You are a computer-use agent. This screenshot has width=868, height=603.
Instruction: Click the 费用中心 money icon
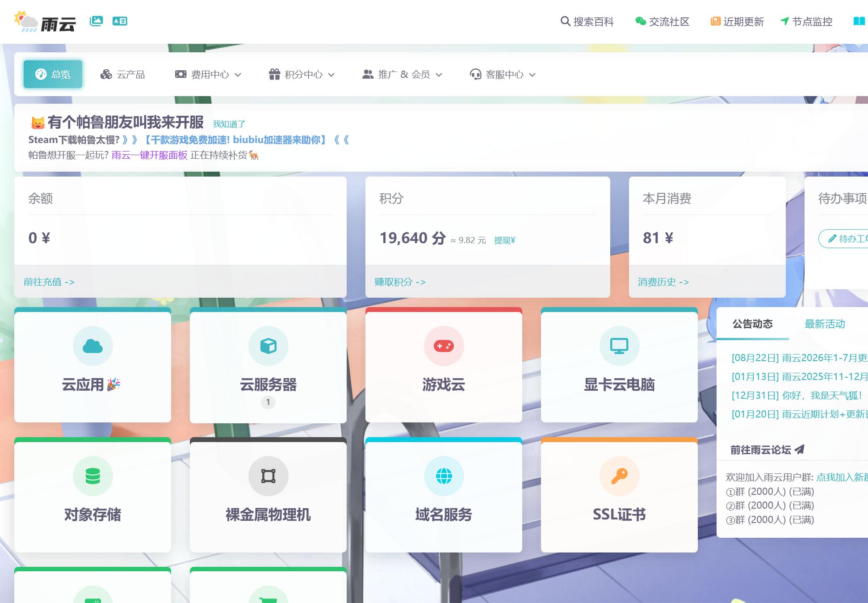pos(181,74)
